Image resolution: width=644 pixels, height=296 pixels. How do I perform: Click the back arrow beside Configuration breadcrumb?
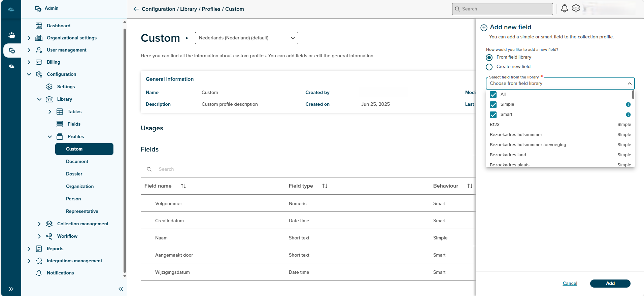[x=136, y=9]
